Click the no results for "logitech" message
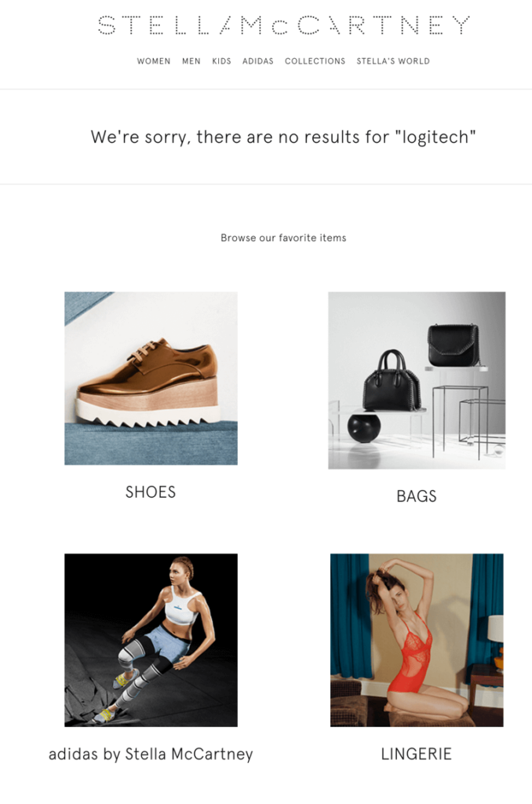Screen dimensions: 532x804 (x=283, y=137)
